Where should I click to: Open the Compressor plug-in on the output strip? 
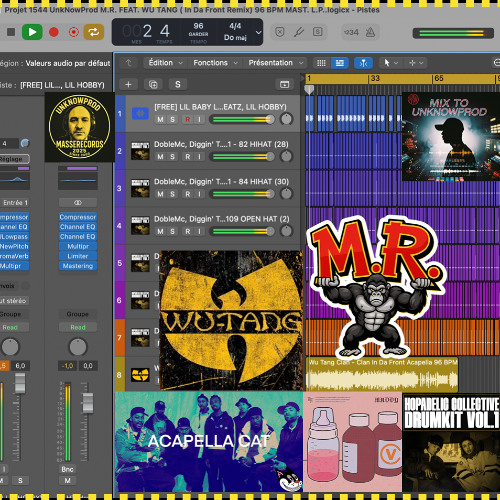coord(78,217)
